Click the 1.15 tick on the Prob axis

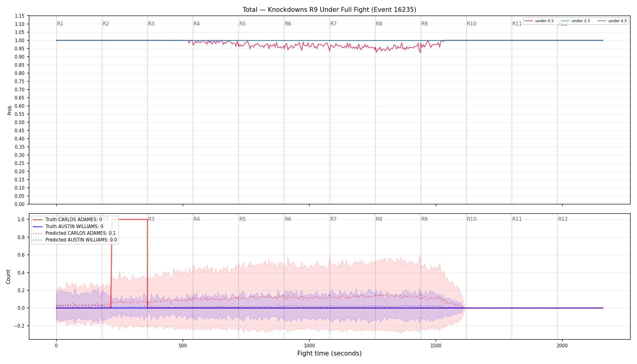pos(20,16)
